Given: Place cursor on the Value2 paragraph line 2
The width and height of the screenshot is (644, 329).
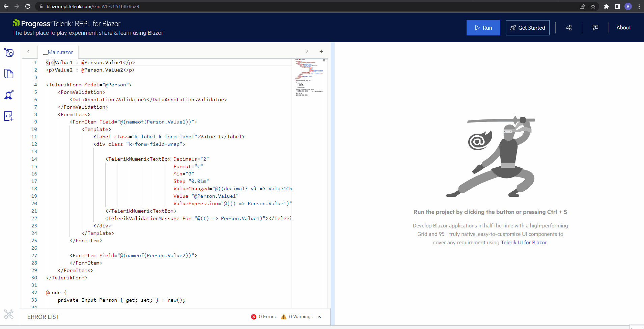Looking at the screenshot, I should click(90, 70).
